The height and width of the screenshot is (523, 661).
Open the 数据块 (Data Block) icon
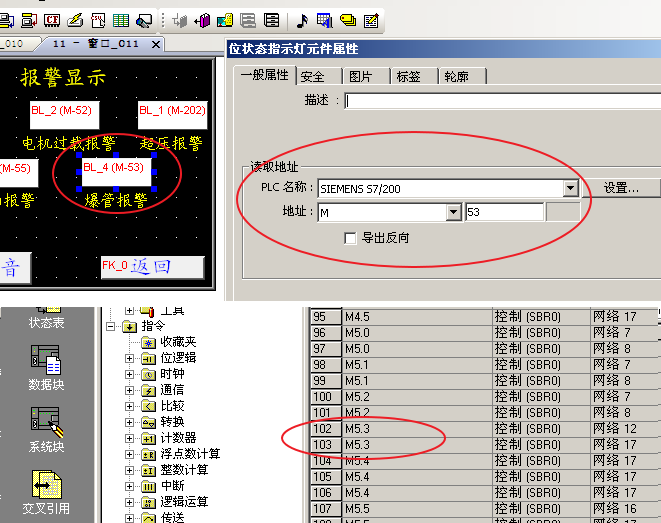pyautogui.click(x=46, y=359)
